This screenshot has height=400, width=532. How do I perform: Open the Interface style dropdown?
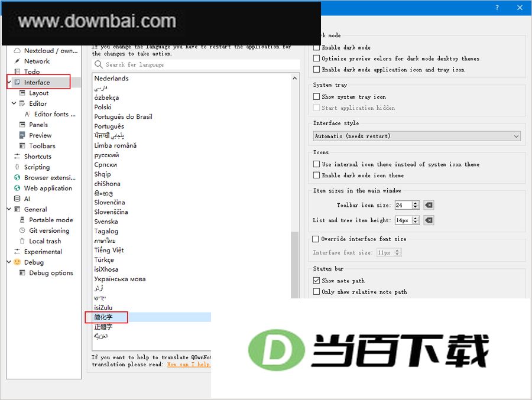[417, 136]
